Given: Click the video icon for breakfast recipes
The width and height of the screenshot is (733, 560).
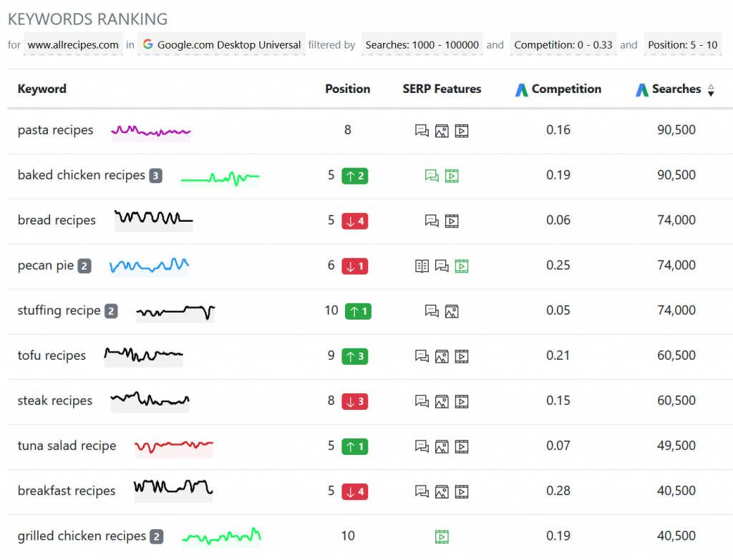Looking at the screenshot, I should (462, 492).
